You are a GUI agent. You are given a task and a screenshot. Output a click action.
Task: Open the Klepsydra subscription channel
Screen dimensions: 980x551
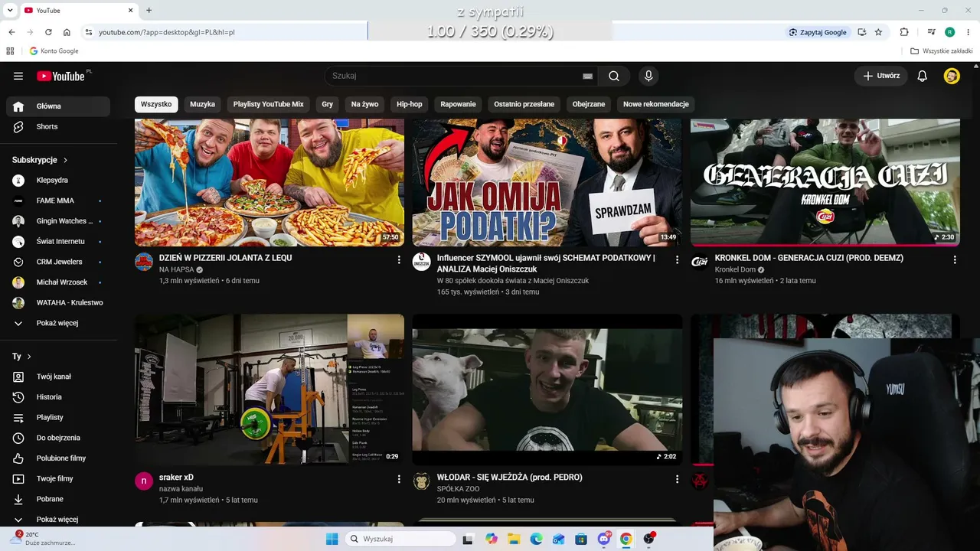58,181
